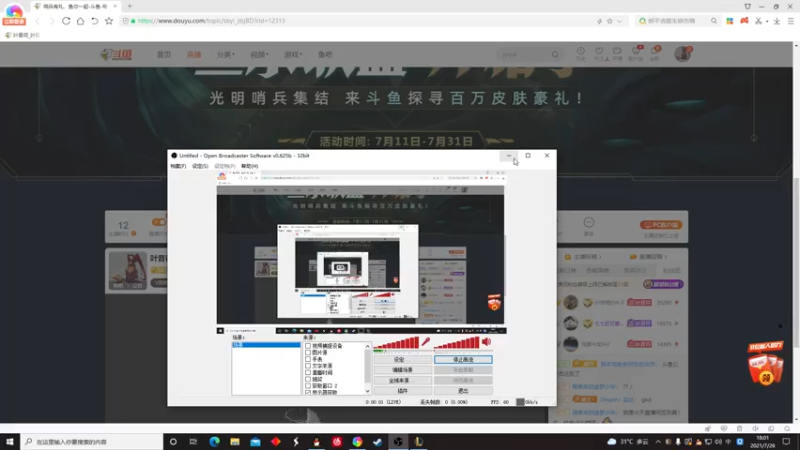Click the browser back arrow
This screenshot has width=800, height=450.
pyautogui.click(x=37, y=21)
